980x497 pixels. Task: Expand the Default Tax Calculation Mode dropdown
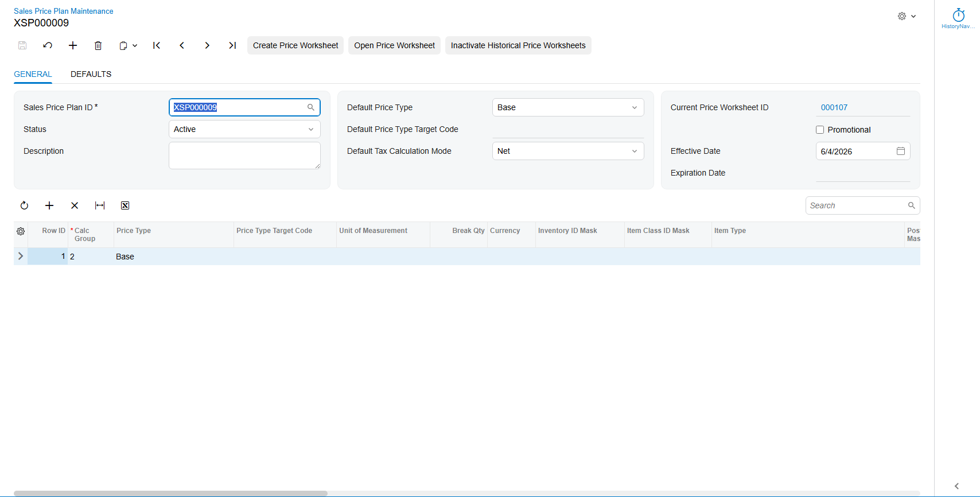tap(635, 151)
